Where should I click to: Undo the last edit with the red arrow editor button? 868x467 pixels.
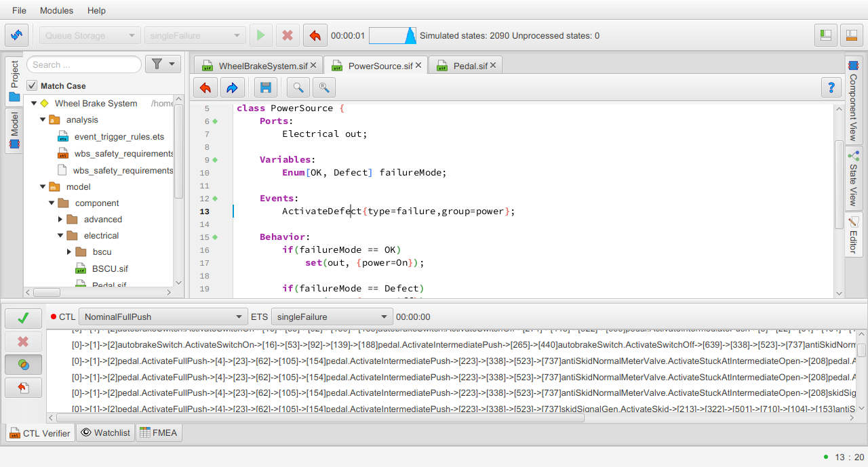click(205, 87)
